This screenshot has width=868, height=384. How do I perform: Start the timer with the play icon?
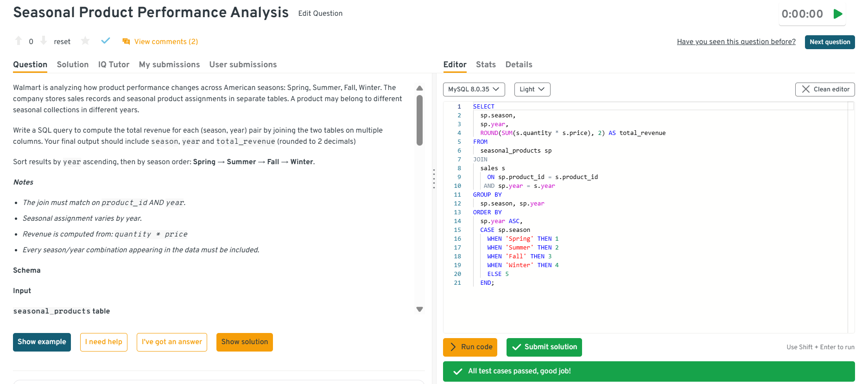point(837,14)
